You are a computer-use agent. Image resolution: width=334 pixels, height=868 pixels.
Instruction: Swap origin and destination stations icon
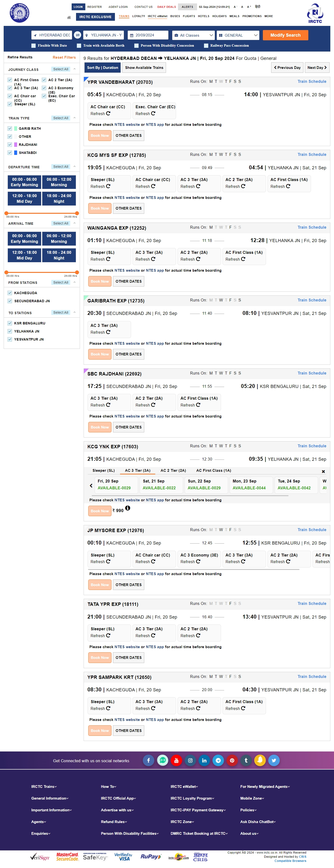[x=78, y=35]
